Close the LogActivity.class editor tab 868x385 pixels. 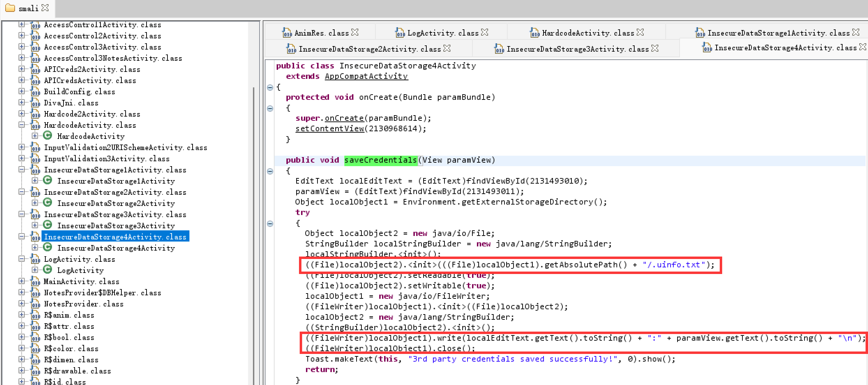[485, 32]
